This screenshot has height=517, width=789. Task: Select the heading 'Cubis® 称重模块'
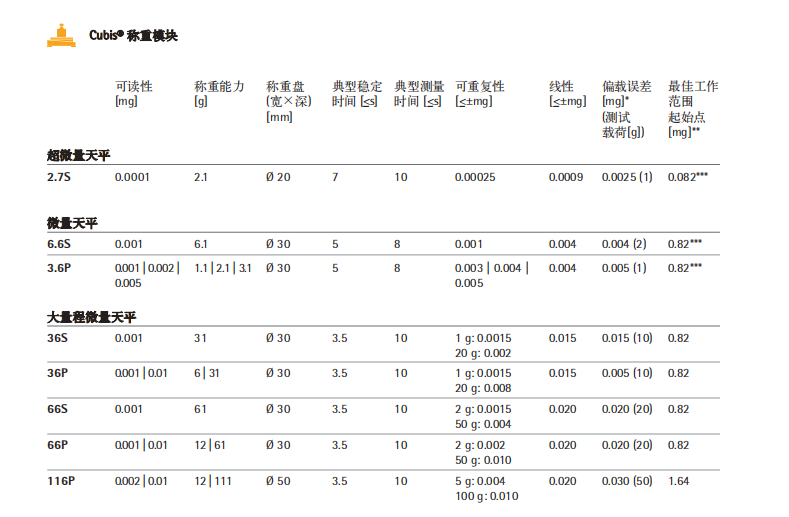[133, 36]
